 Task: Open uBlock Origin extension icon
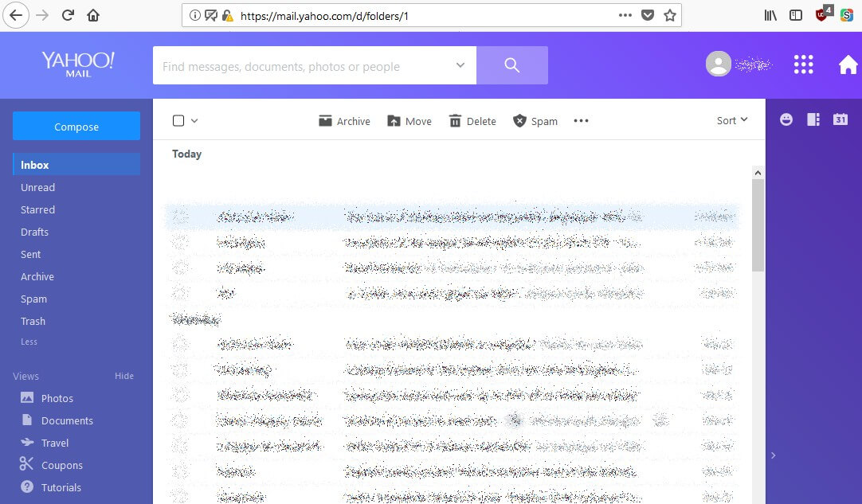(823, 14)
